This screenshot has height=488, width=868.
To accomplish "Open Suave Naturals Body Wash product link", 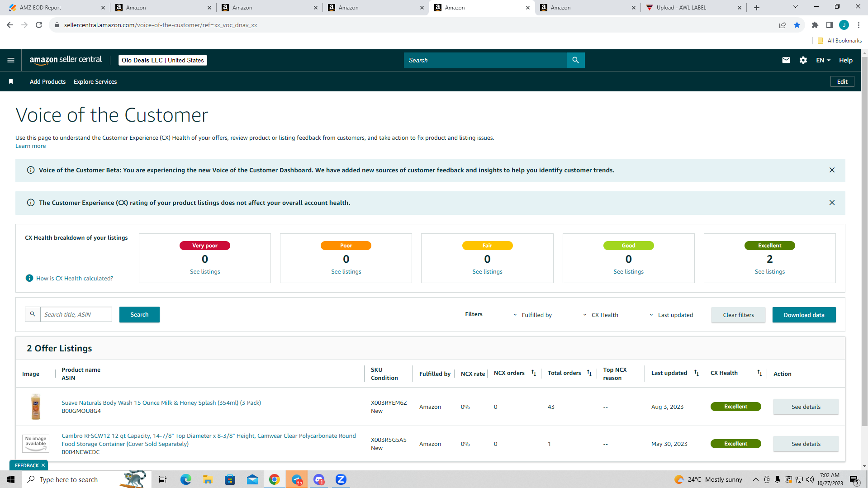I will (x=161, y=403).
